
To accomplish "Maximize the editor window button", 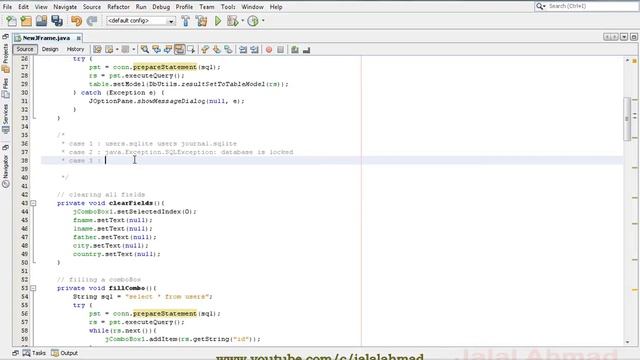I will pyautogui.click(x=633, y=37).
